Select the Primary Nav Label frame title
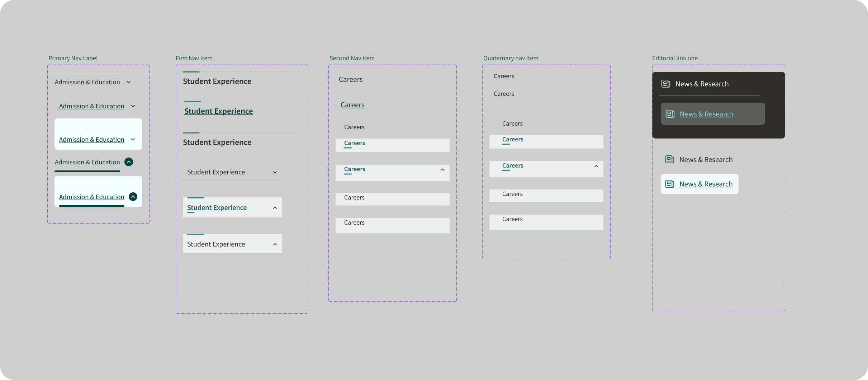 pyautogui.click(x=73, y=58)
